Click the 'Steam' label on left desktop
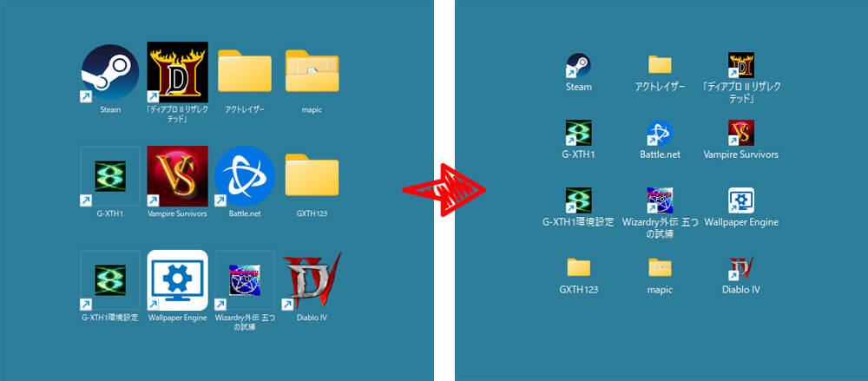The image size is (868, 381). click(x=110, y=109)
